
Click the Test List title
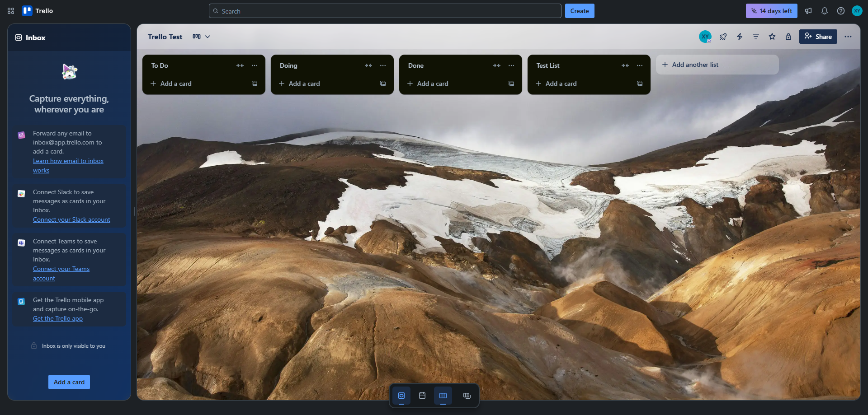548,65
